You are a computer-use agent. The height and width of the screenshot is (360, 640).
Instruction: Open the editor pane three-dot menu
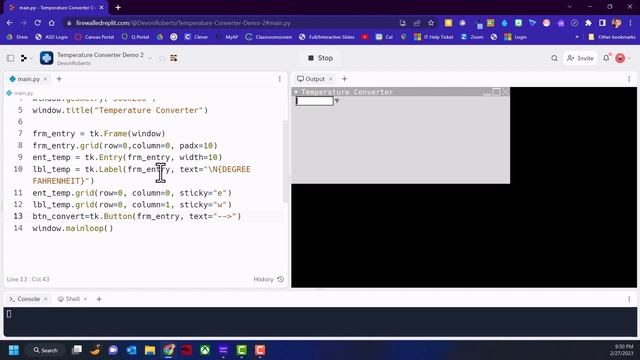(280, 79)
